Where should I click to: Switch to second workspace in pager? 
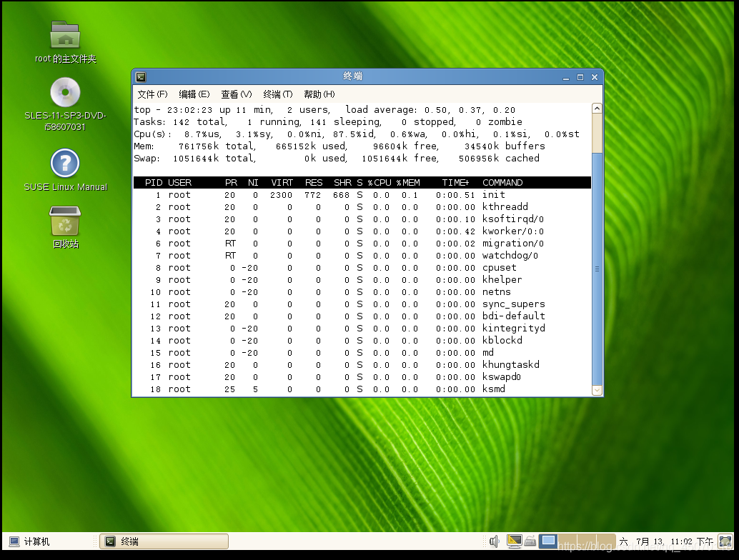(567, 541)
